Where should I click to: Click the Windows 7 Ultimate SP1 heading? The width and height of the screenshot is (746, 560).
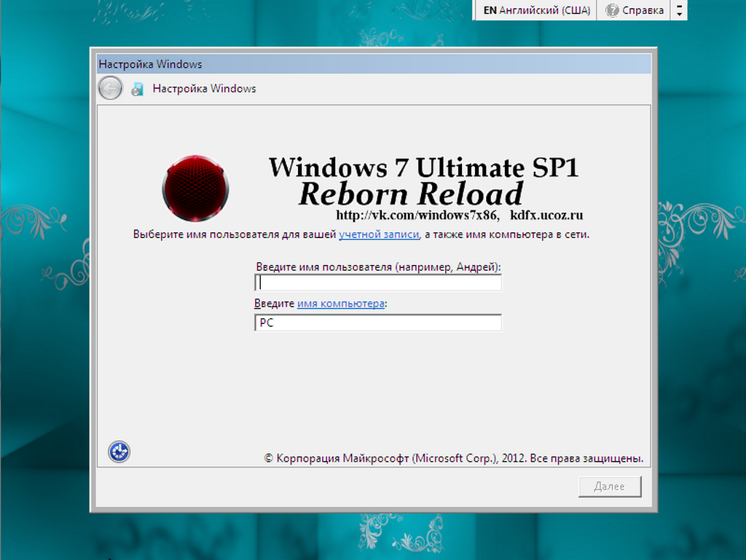423,167
